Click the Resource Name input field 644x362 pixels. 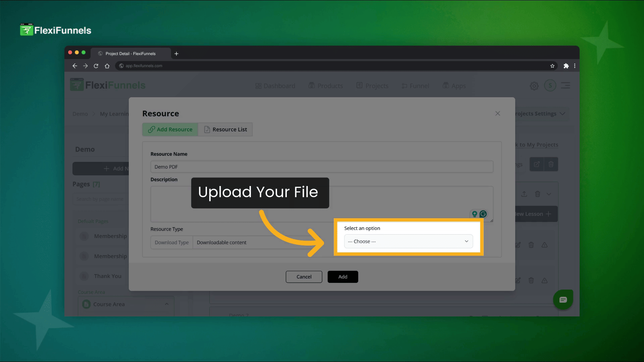click(x=321, y=167)
